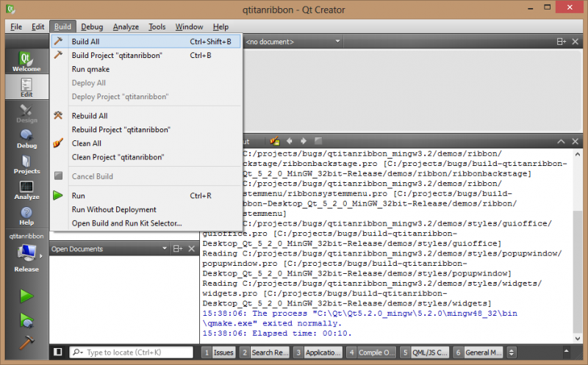
Task: Open the Debug menu in menu bar
Action: 92,26
